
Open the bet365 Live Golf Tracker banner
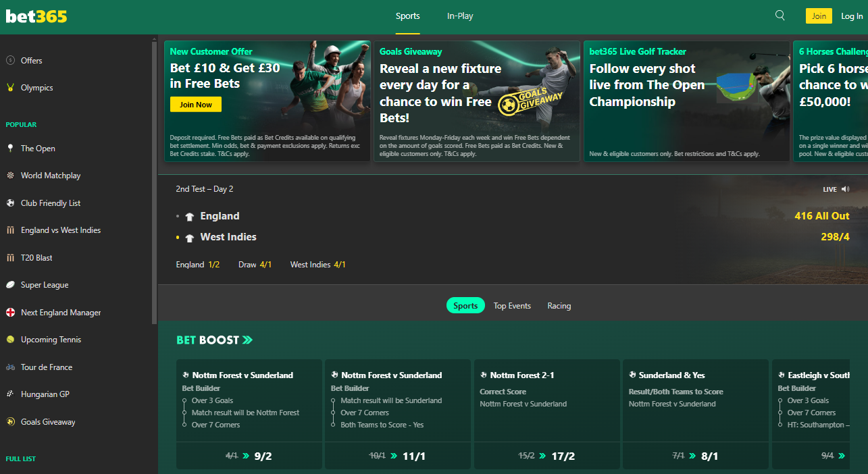(686, 101)
